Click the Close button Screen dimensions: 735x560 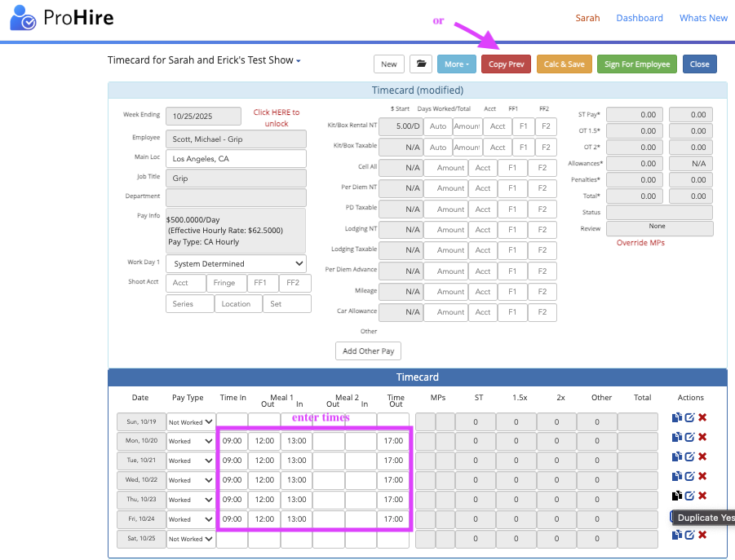(699, 64)
